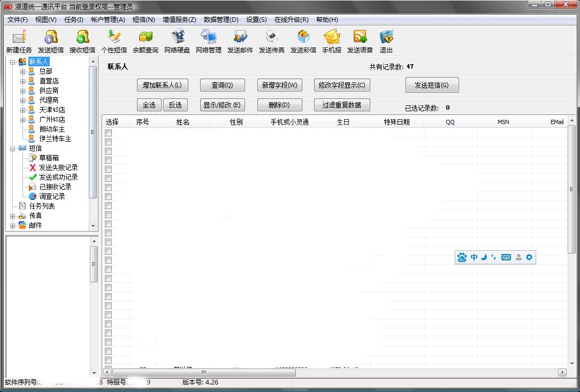Expand the 供应商 group
The image size is (580, 392).
22,90
